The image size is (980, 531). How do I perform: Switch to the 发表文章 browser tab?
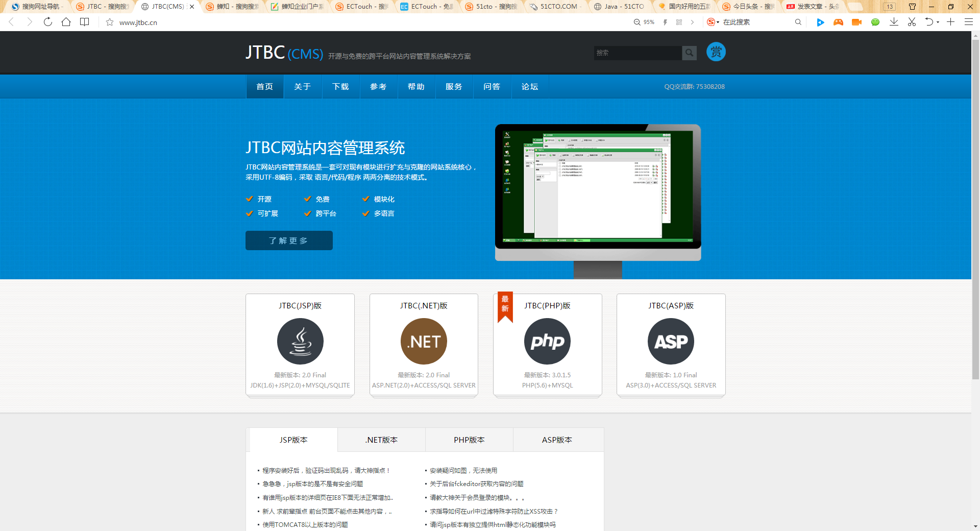pyautogui.click(x=814, y=7)
